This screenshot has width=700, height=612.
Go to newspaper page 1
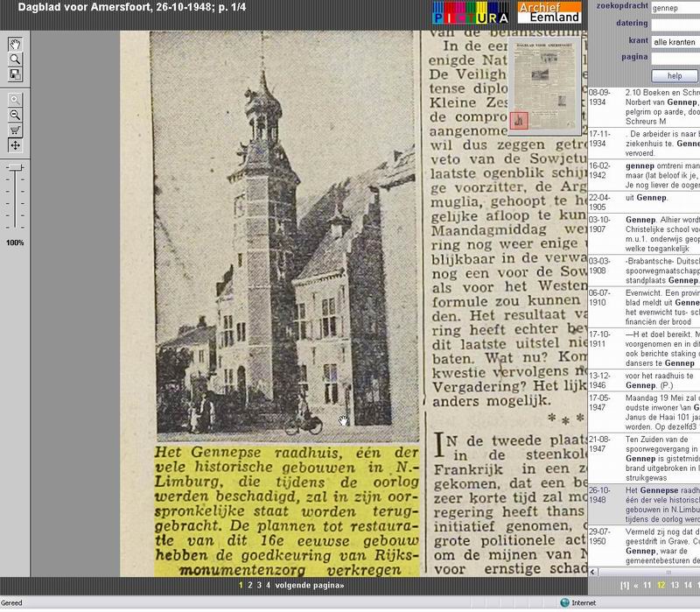241,585
